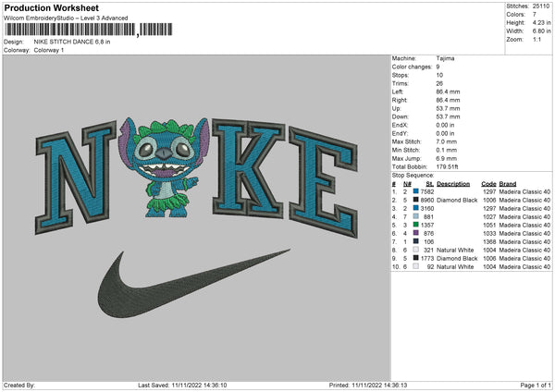This screenshot has height=392, width=555.
Task: Click Madeira Classic 40 in the 7582 row
Action: (524, 191)
